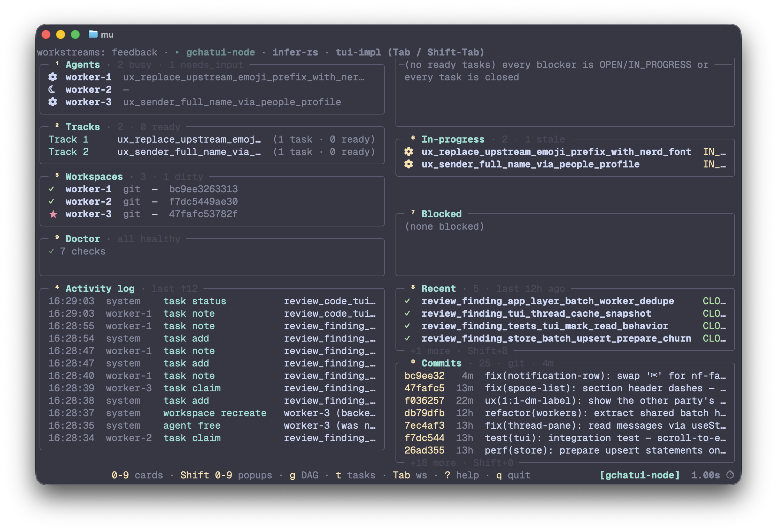
Task: Click the folder icon in the title bar
Action: click(x=93, y=34)
